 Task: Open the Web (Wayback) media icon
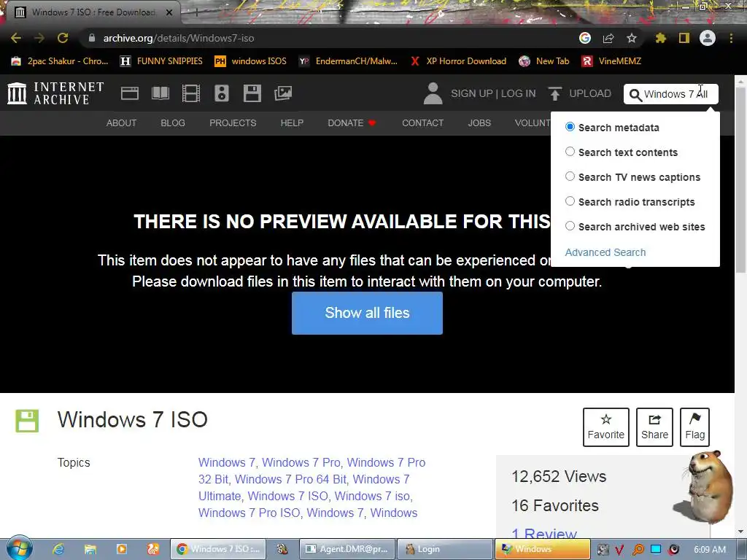[x=130, y=93]
